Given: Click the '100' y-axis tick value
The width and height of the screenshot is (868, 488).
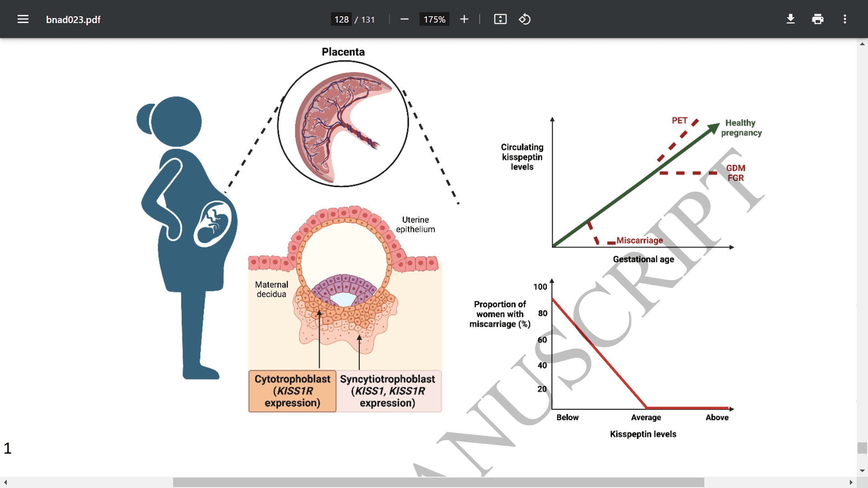Looking at the screenshot, I should (540, 287).
